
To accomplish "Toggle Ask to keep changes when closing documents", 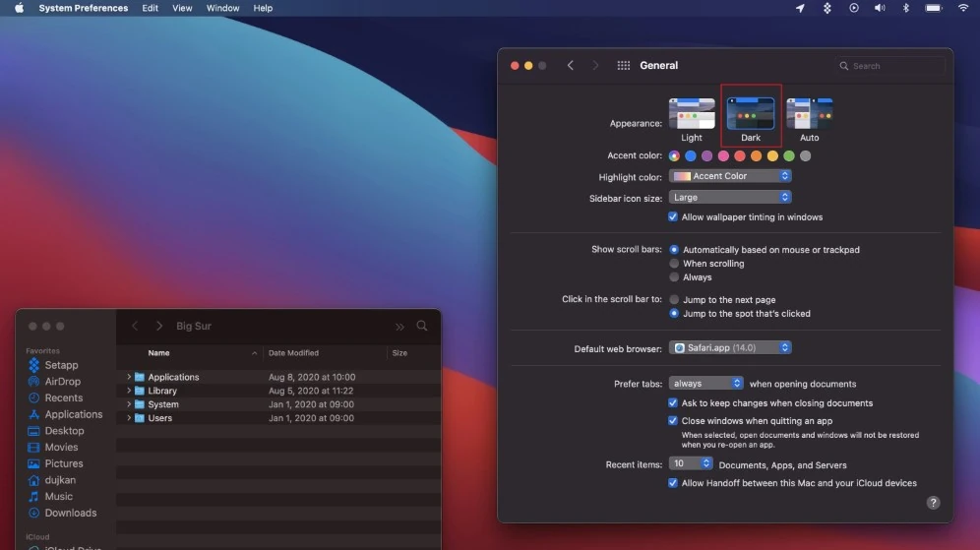I will click(x=672, y=403).
